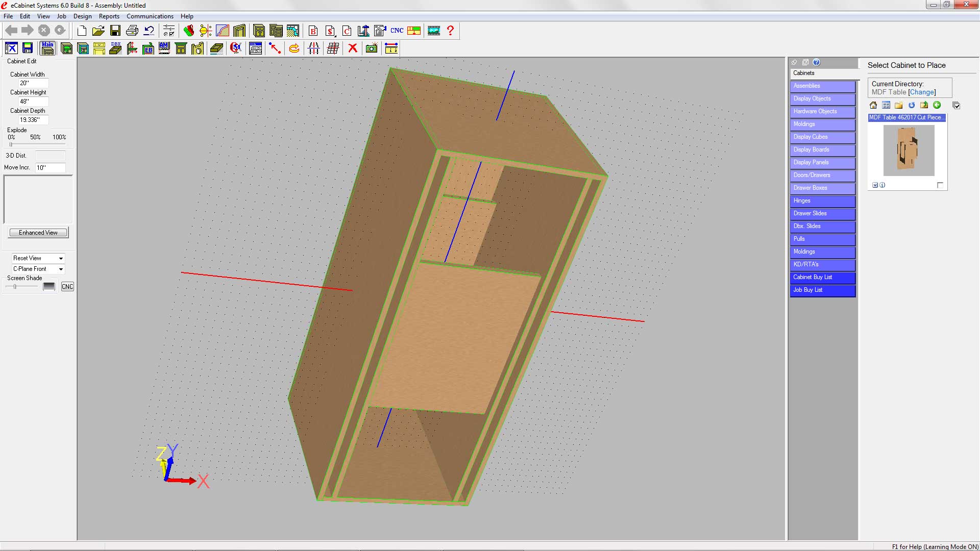Click the DBX drawer box icon
Viewport: 980px width, 551px height.
(116, 48)
